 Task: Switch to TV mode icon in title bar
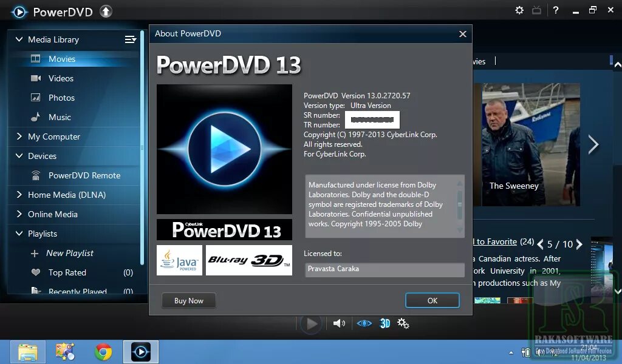[x=537, y=10]
